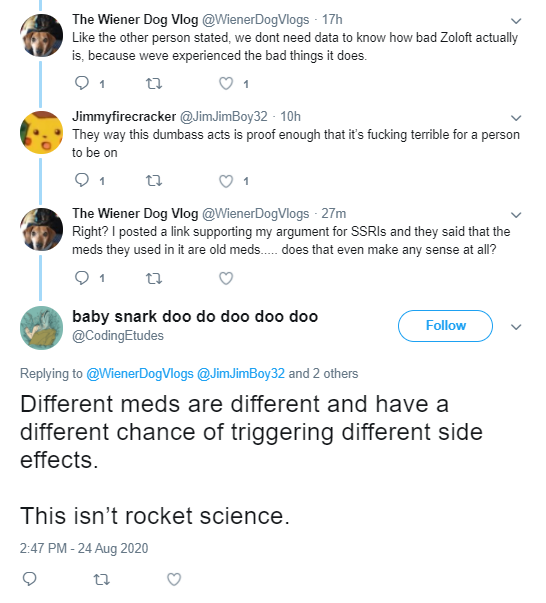View Jimmyfirecracker's Pikachu profile picture
The width and height of the screenshot is (546, 603).
coord(41,132)
